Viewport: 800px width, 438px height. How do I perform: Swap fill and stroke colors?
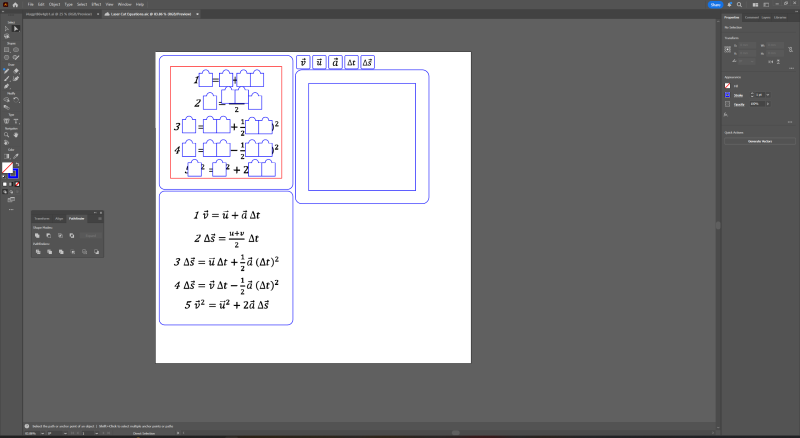point(17,163)
